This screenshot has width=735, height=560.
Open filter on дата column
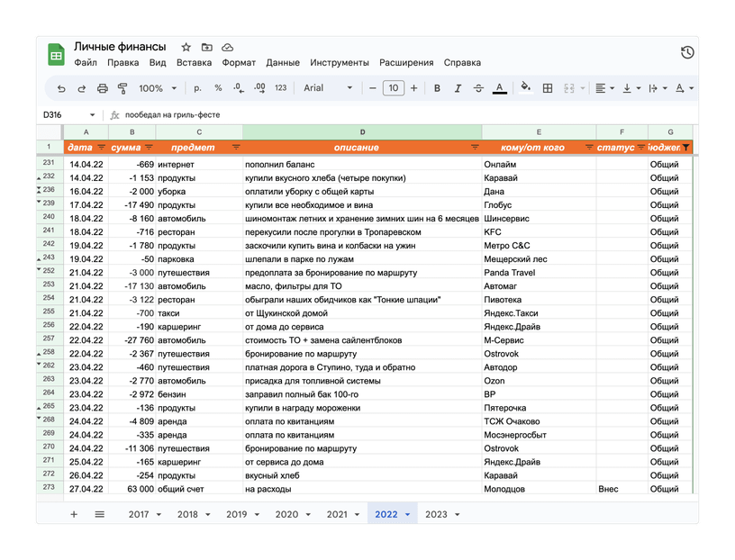click(101, 147)
